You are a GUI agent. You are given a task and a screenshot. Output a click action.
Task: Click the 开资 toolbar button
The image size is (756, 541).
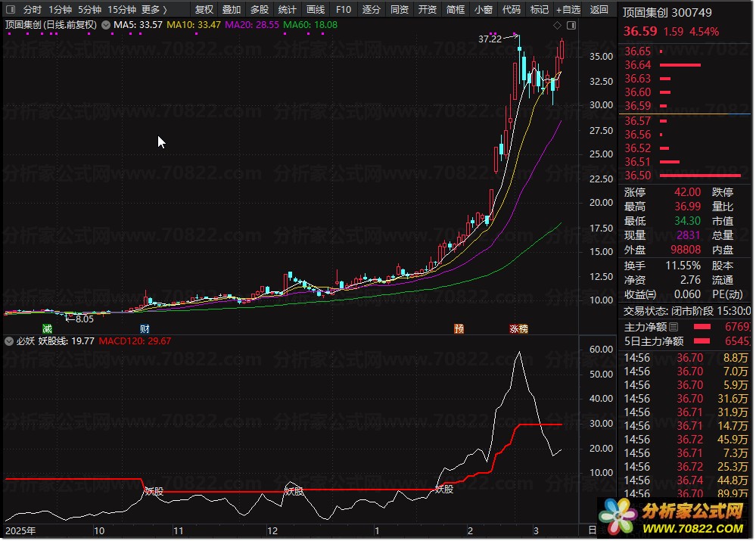427,9
